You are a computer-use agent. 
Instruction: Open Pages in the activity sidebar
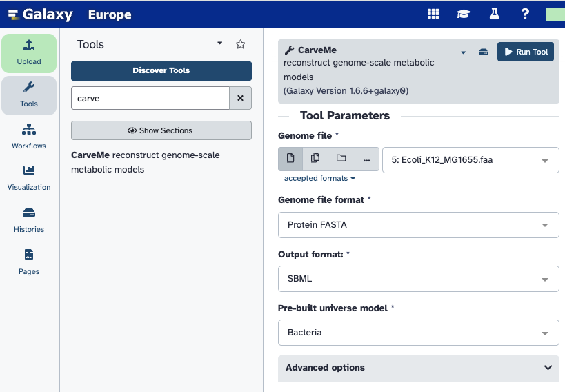pos(29,262)
